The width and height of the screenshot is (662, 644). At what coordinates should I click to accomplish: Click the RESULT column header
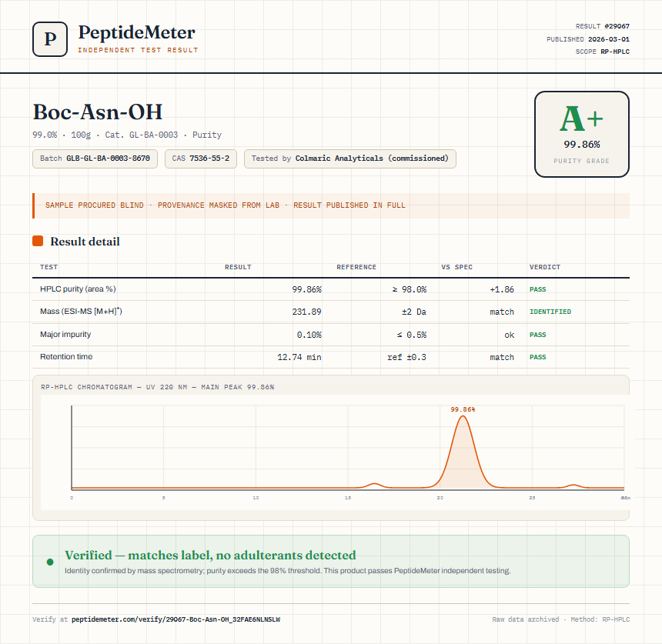(238, 267)
